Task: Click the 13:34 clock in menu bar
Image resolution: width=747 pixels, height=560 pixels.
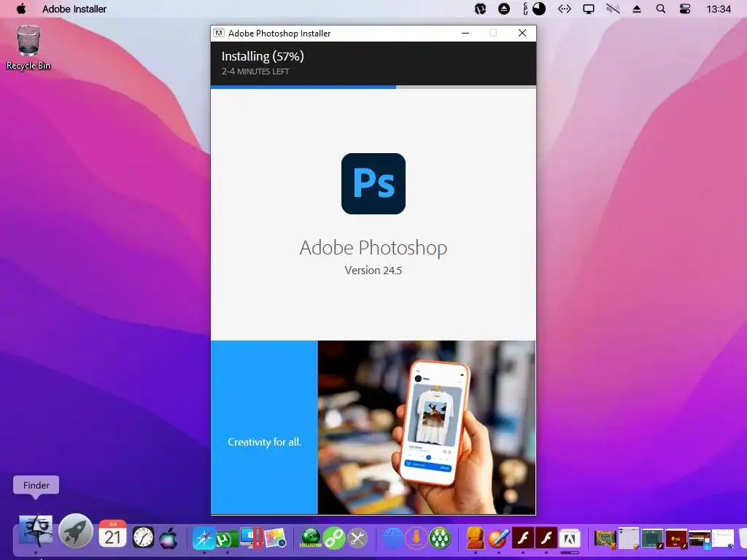Action: click(719, 9)
